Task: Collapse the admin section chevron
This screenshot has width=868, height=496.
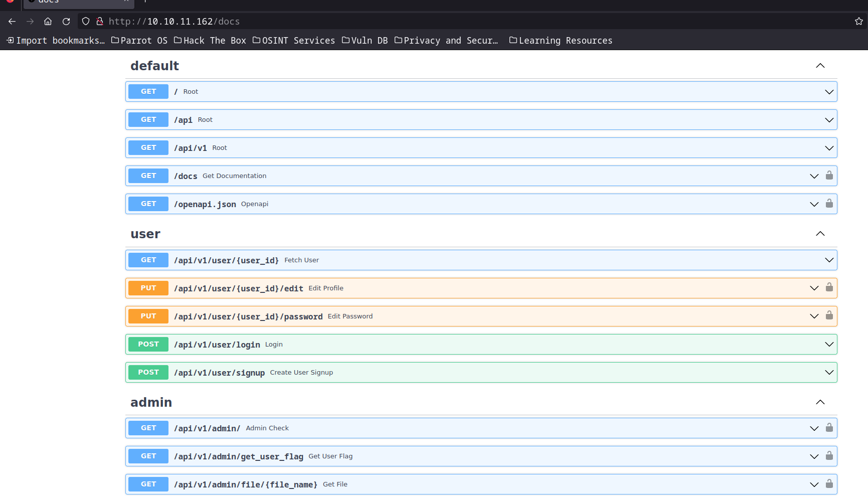Action: [820, 402]
